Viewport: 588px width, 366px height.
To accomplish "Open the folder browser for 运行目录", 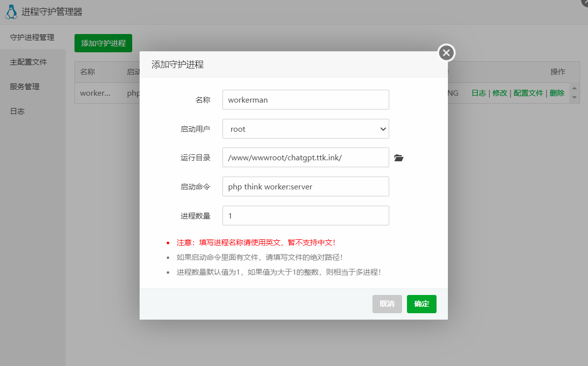I will pyautogui.click(x=399, y=158).
